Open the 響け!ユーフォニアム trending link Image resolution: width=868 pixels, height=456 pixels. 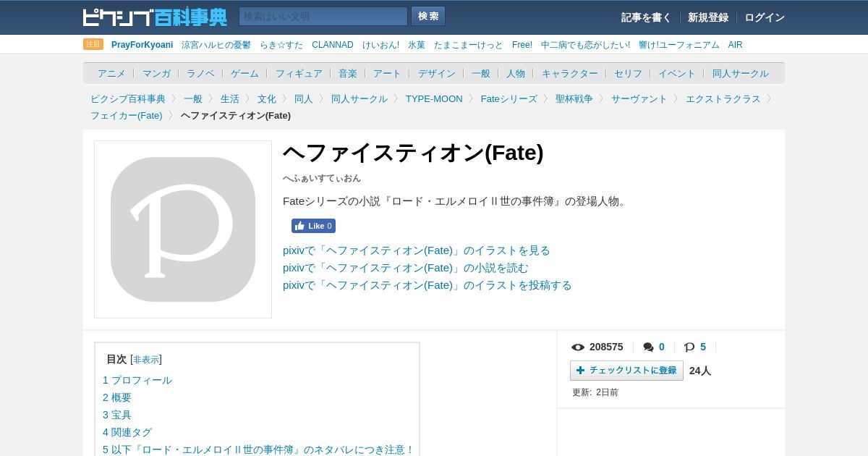coord(679,45)
